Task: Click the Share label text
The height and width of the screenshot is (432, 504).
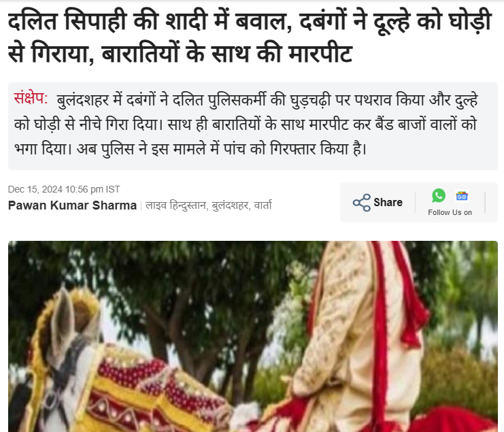Action: click(388, 203)
